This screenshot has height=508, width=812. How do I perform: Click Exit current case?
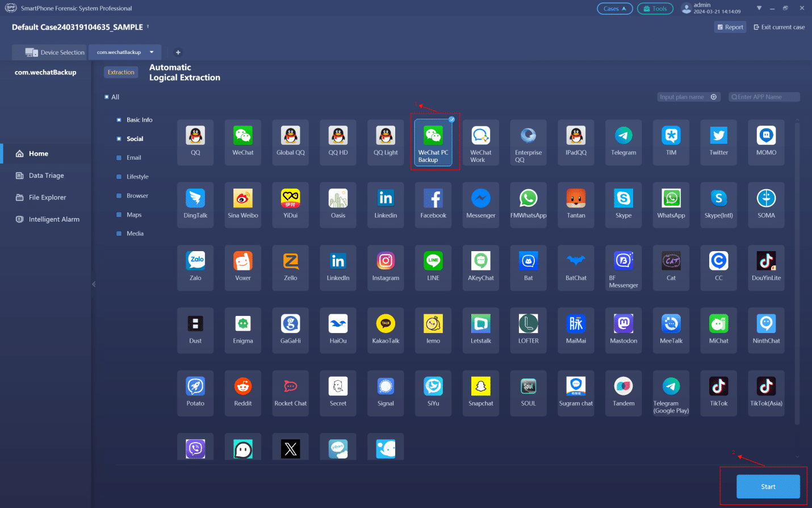779,27
